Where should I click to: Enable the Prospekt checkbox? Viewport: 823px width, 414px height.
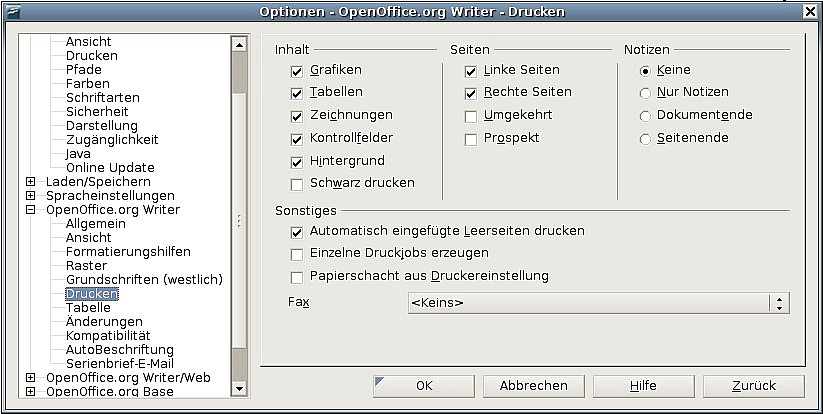click(471, 138)
